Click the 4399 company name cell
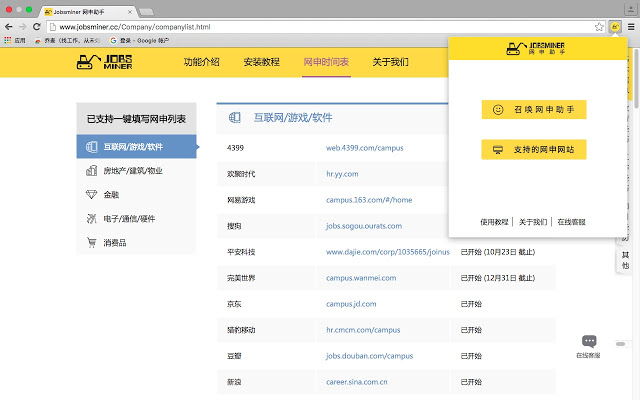This screenshot has height=400, width=640. click(235, 148)
